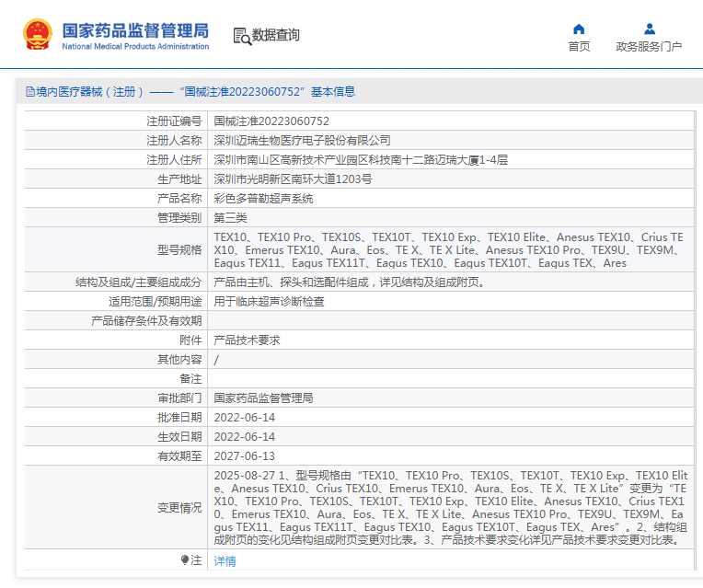Click the registrant name 深圳迈瑞生物医疗电子股份有限公司
The image size is (703, 588).
pos(302,140)
